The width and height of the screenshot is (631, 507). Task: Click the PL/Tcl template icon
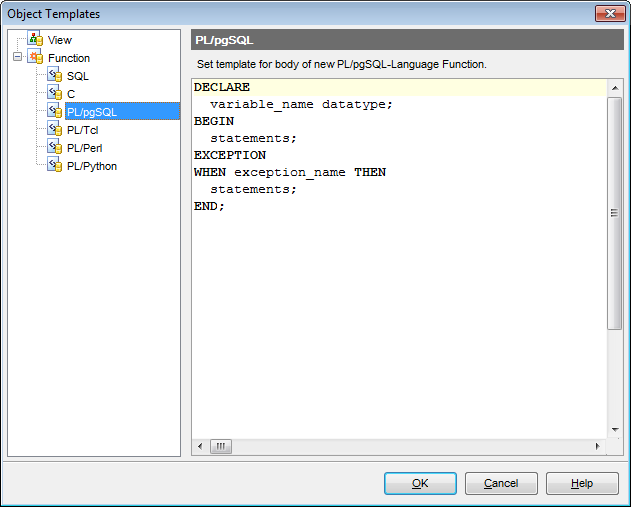[x=55, y=129]
